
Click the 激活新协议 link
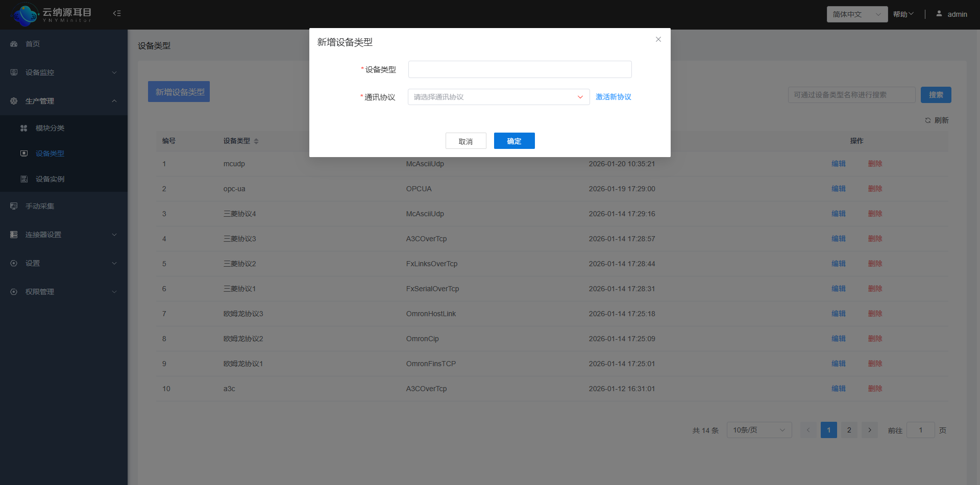(613, 97)
